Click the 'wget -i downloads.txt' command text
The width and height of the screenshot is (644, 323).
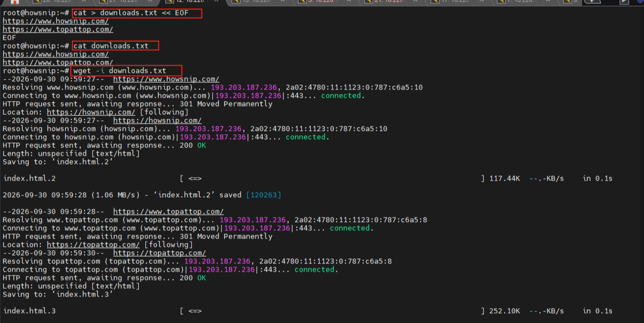point(120,71)
